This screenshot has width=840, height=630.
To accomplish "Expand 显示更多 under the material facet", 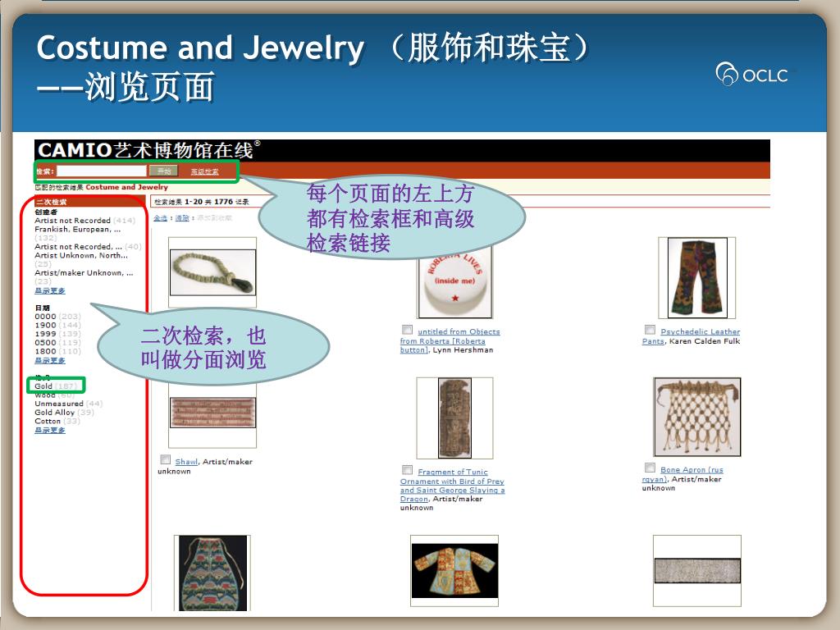I will (50, 430).
